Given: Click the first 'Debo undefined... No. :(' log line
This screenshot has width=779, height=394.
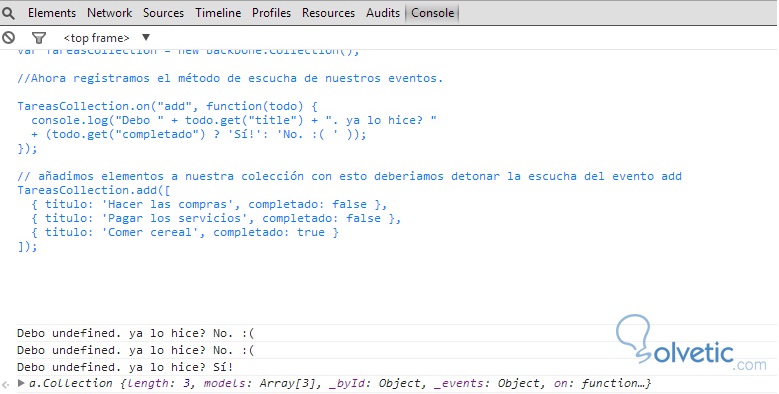Looking at the screenshot, I should coord(136,333).
